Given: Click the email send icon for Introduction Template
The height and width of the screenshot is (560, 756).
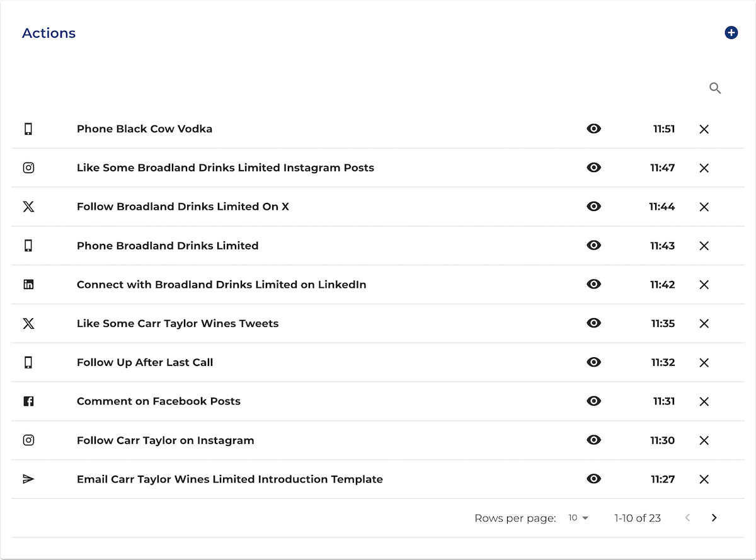Looking at the screenshot, I should (x=28, y=479).
